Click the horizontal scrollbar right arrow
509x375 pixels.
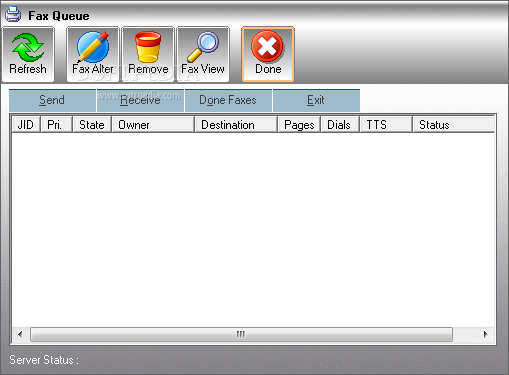click(x=485, y=334)
